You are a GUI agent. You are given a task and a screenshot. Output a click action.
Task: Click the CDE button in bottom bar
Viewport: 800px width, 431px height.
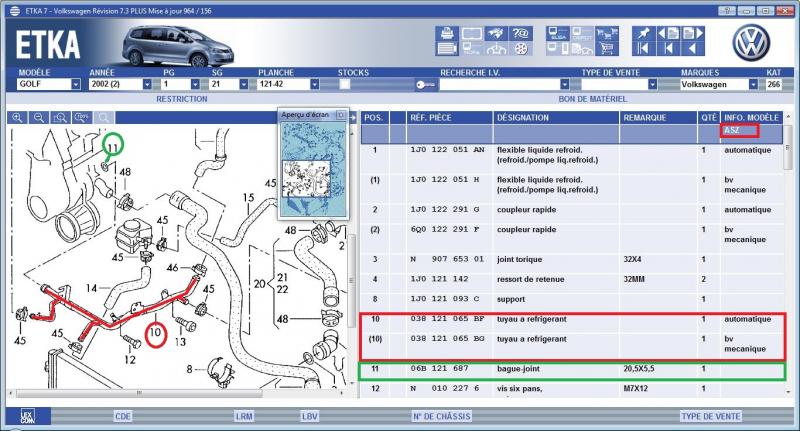click(x=123, y=416)
